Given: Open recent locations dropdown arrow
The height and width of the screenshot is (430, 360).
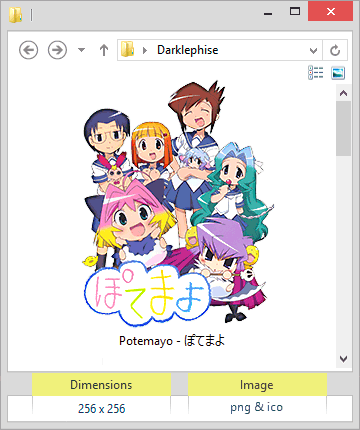Looking at the screenshot, I should [x=81, y=50].
